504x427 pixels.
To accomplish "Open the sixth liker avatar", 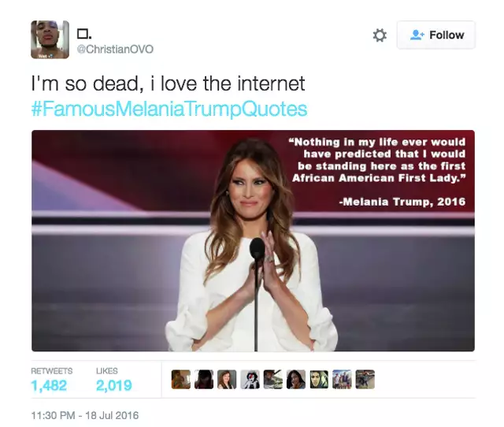I will tap(296, 380).
